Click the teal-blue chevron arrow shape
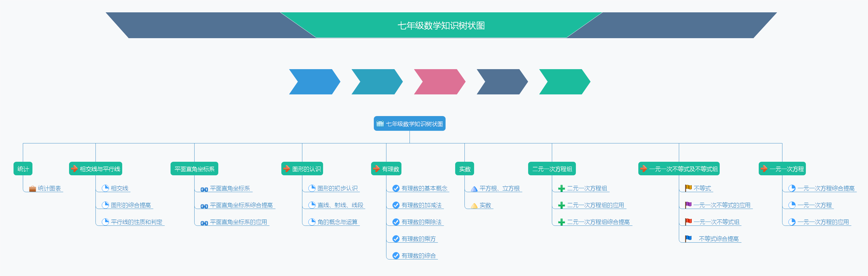 click(x=377, y=82)
